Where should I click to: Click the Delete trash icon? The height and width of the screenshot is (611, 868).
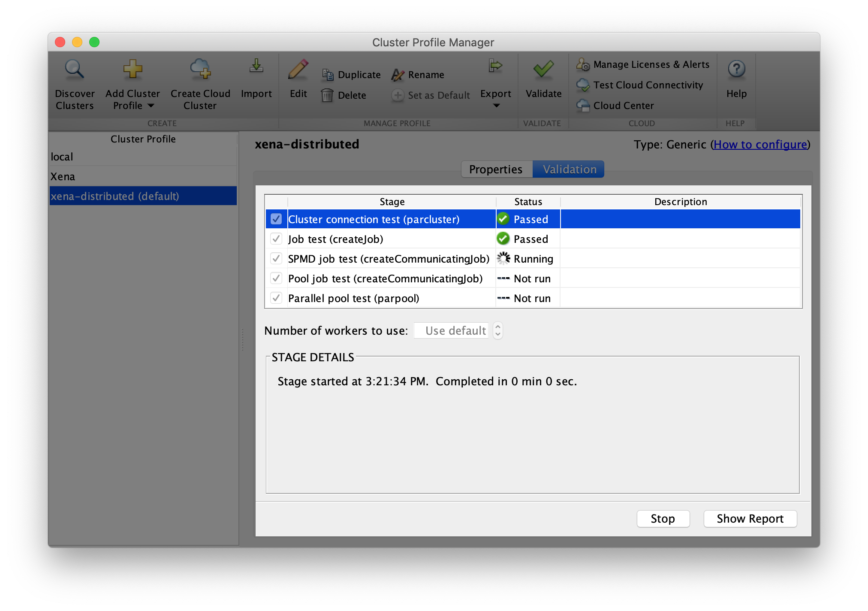pyautogui.click(x=327, y=95)
